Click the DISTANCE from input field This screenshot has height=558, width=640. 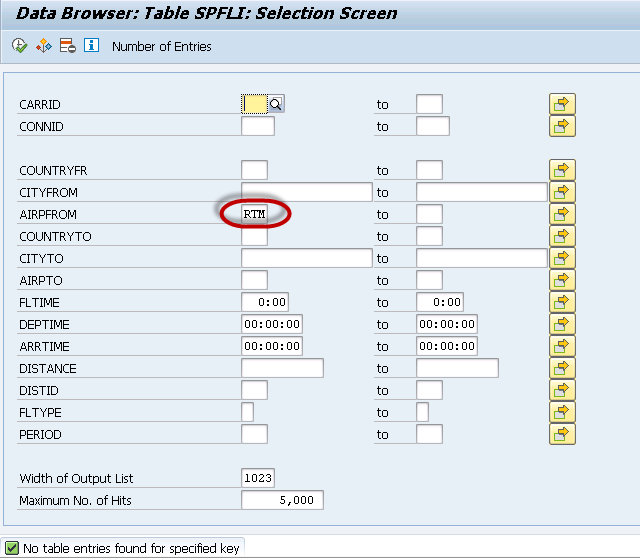pyautogui.click(x=282, y=369)
